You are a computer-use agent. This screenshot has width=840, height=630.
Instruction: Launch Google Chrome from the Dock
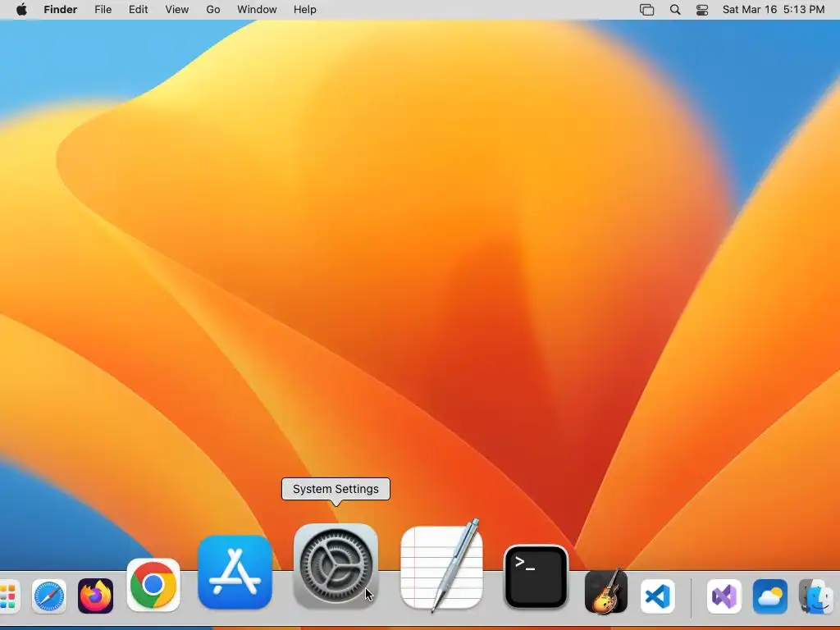tap(153, 585)
